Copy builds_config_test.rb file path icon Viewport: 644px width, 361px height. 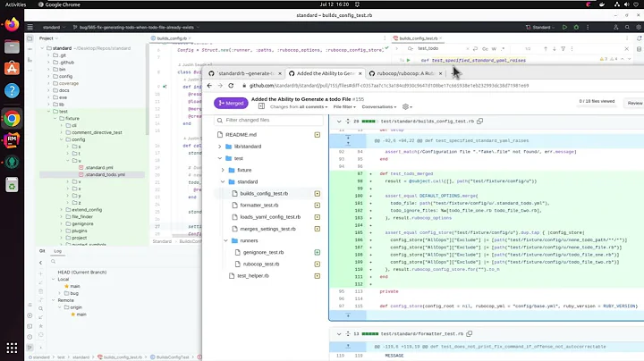(479, 121)
